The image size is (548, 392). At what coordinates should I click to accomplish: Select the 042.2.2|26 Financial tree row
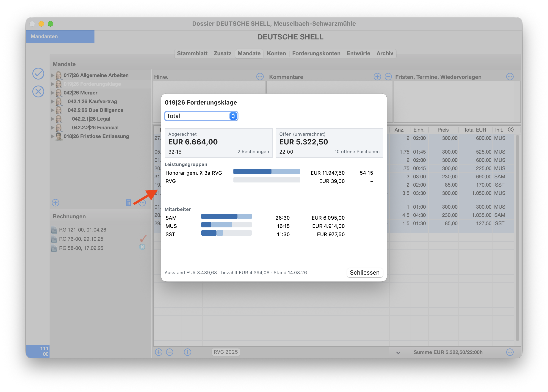100,127
